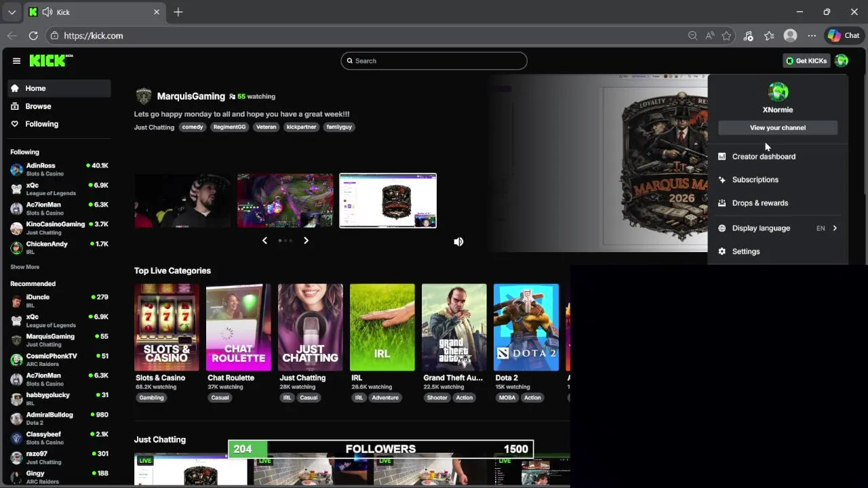868x488 pixels.
Task: Click habbygolucky avatar icon
Action: click(x=16, y=399)
